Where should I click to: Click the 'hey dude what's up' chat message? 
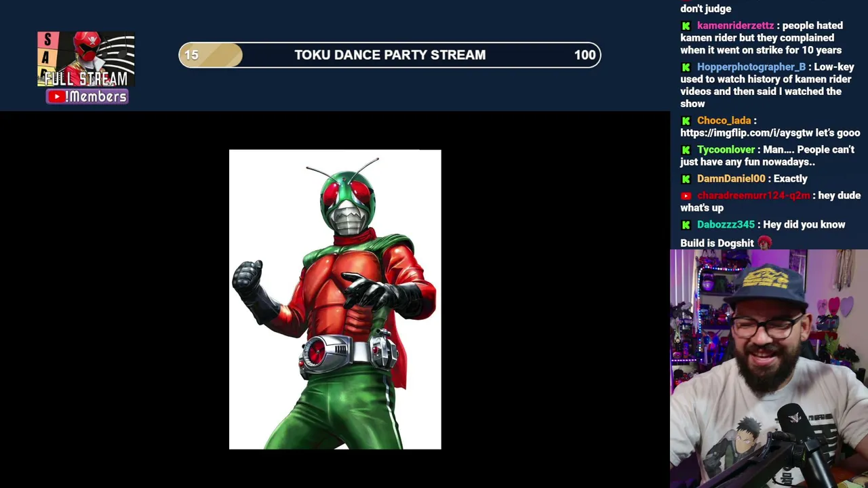[x=770, y=202]
